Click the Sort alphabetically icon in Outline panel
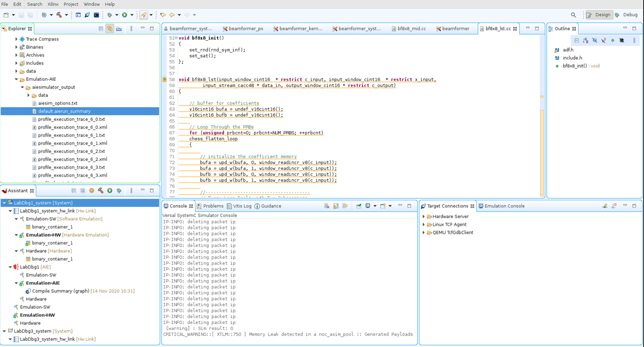 [585, 40]
